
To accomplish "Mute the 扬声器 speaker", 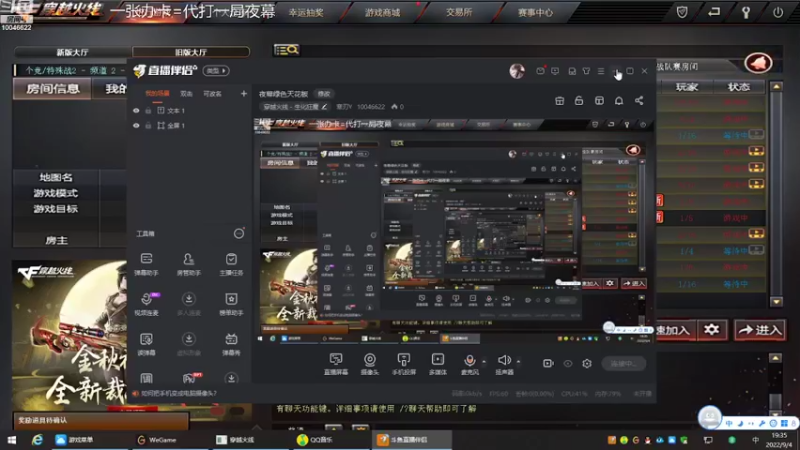I will [504, 364].
